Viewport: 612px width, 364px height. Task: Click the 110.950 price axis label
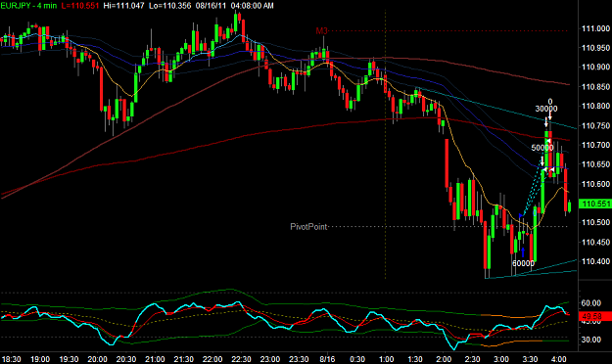coord(595,48)
